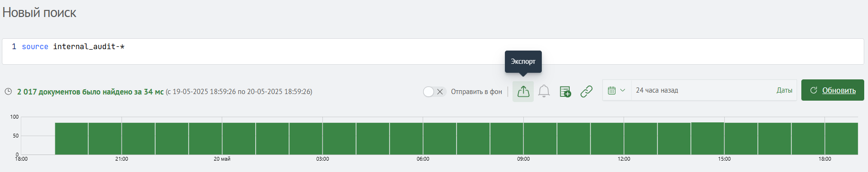Toggle the Отправить в фон switch
This screenshot has height=172, width=868.
tap(434, 92)
